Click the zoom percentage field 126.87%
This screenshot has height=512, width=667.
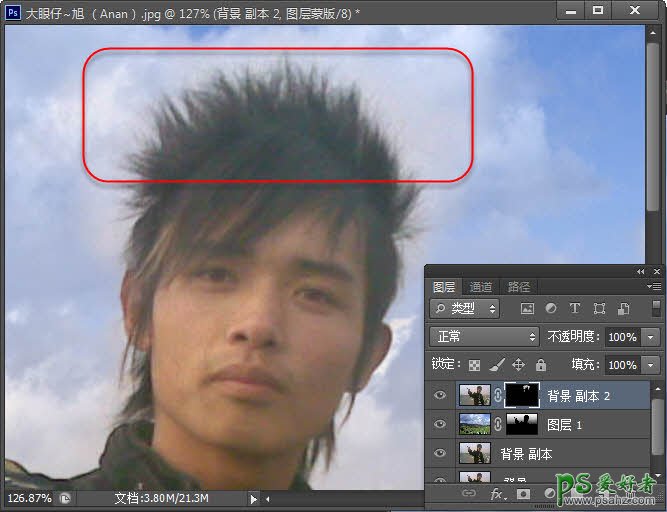(x=30, y=497)
